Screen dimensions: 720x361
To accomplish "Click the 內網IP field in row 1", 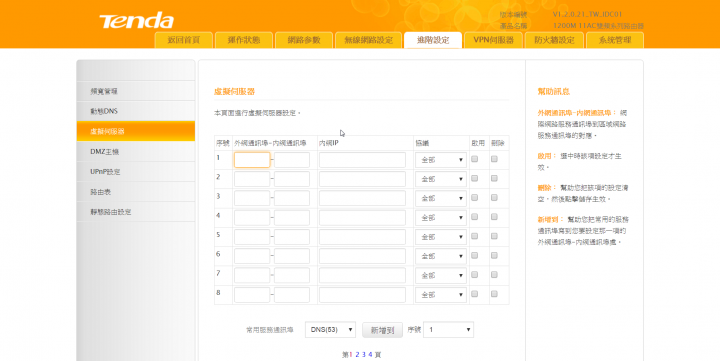I will pyautogui.click(x=362, y=160).
